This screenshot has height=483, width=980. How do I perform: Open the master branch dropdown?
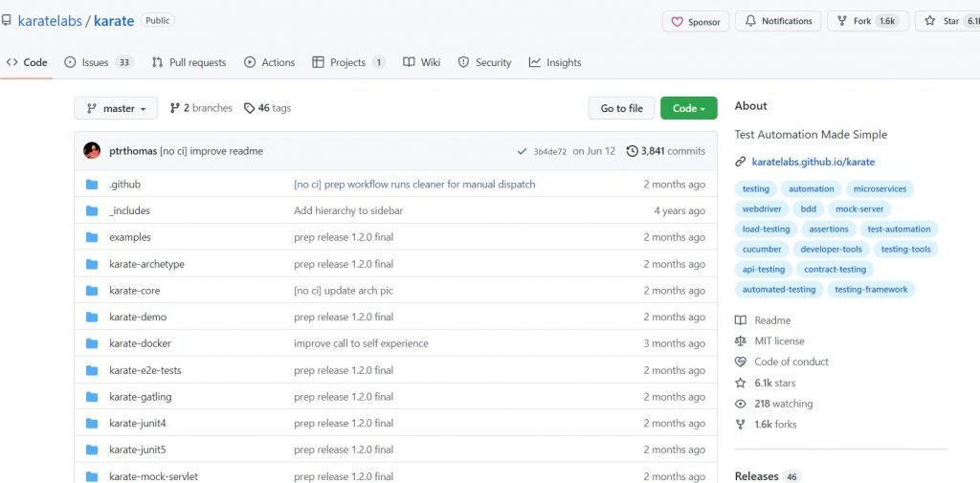tap(116, 108)
